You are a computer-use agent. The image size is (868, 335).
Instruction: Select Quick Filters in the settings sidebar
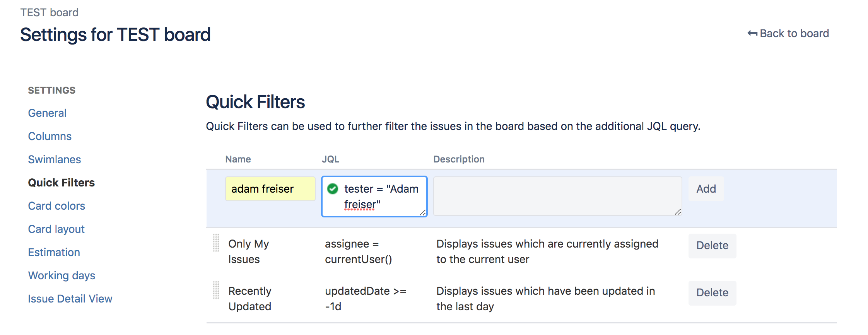(61, 183)
